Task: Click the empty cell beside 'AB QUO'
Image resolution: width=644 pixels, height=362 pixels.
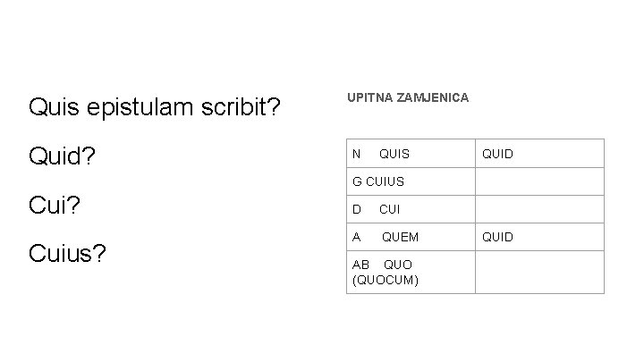Action: click(538, 272)
